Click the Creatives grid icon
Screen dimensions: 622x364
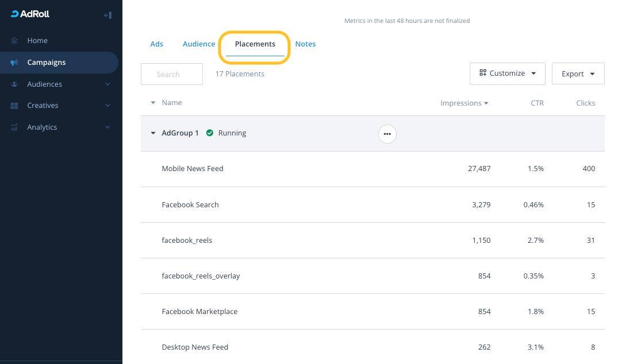pos(14,106)
